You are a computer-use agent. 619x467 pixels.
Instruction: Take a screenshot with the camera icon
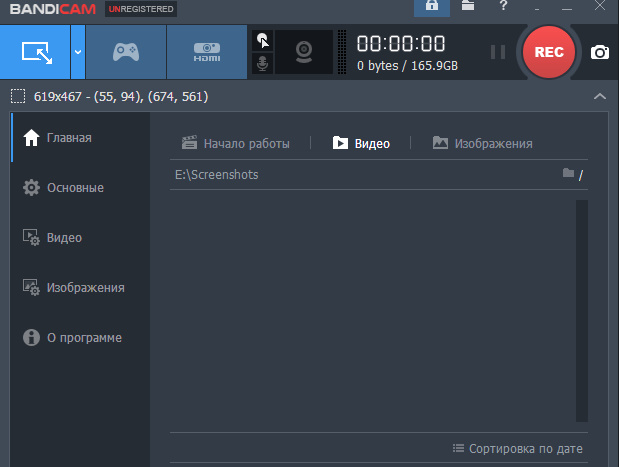tap(600, 52)
